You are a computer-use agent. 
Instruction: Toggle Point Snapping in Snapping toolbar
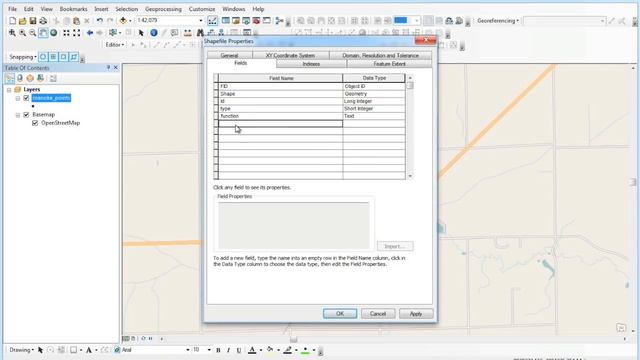point(43,57)
